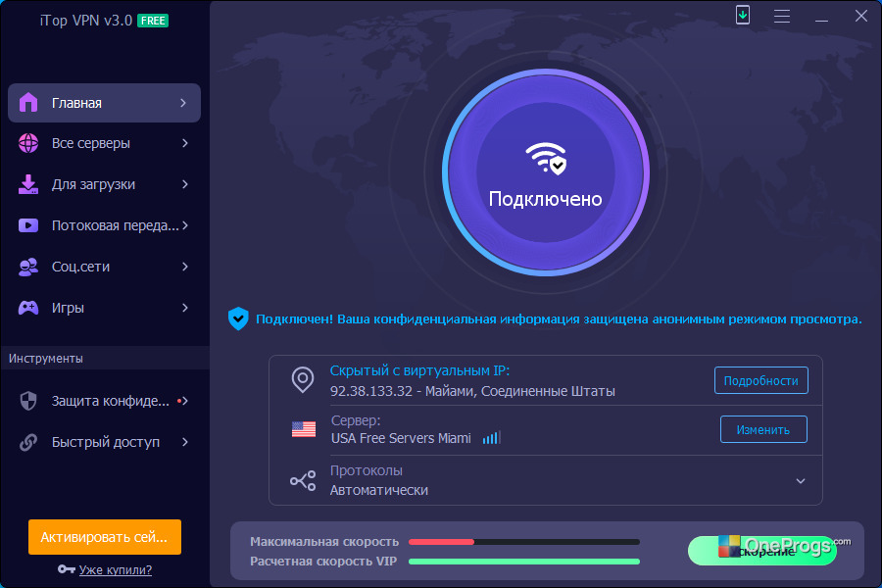Expand the Защита конфиденциальности chevron arrow
Image resolution: width=882 pixels, height=588 pixels.
pyautogui.click(x=185, y=401)
